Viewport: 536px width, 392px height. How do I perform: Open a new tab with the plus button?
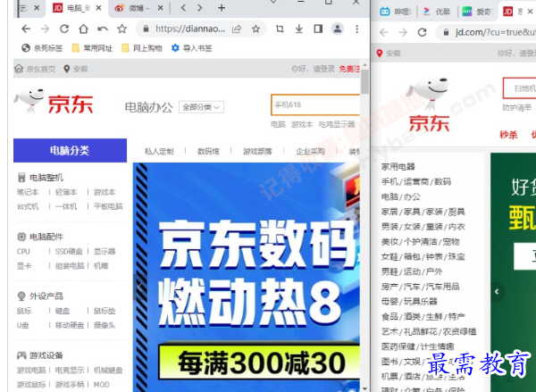(x=222, y=7)
